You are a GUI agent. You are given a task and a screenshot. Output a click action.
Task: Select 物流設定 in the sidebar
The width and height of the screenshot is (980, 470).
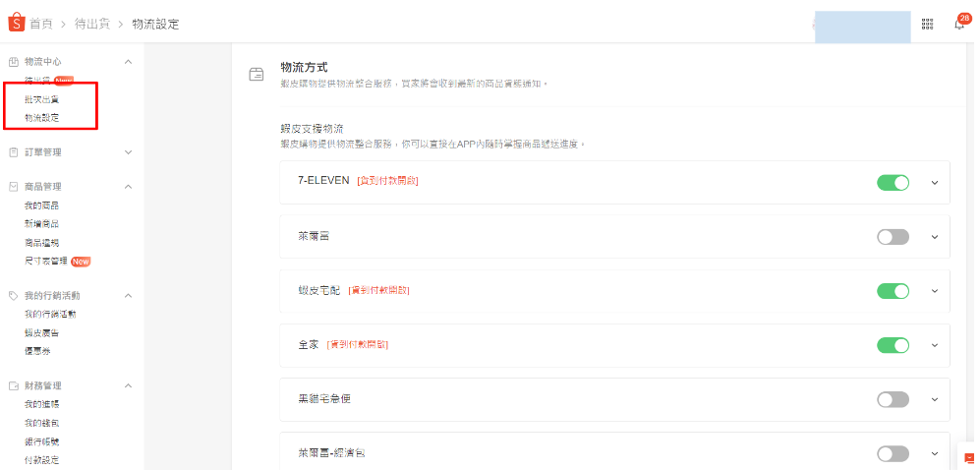click(42, 118)
